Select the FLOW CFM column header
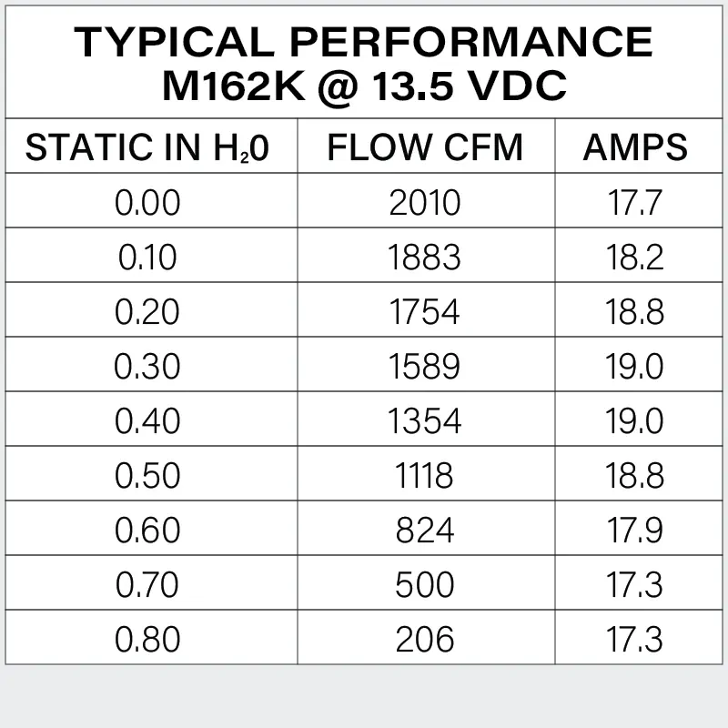The image size is (728, 728). [425, 147]
